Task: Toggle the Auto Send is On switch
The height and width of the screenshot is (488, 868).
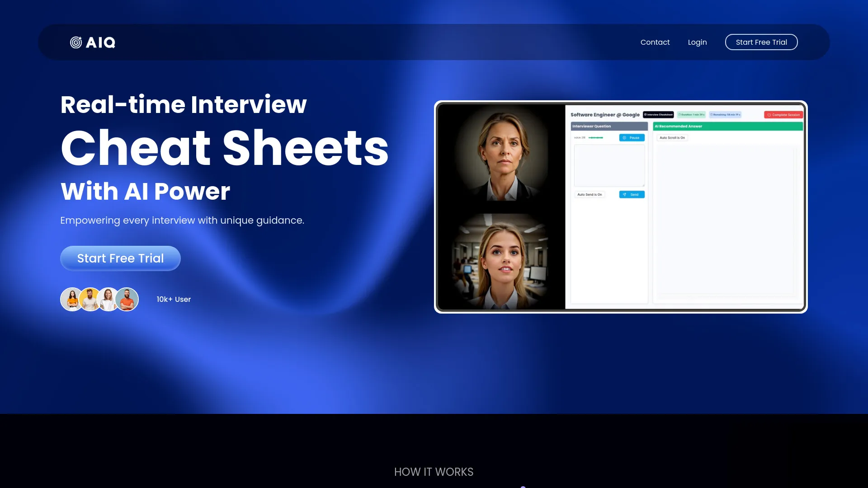Action: (590, 195)
